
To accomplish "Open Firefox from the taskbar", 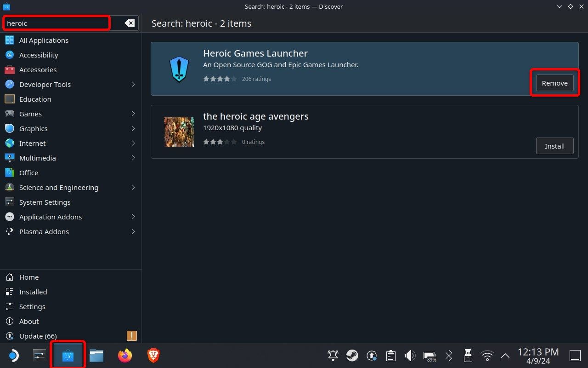I will coord(124,355).
